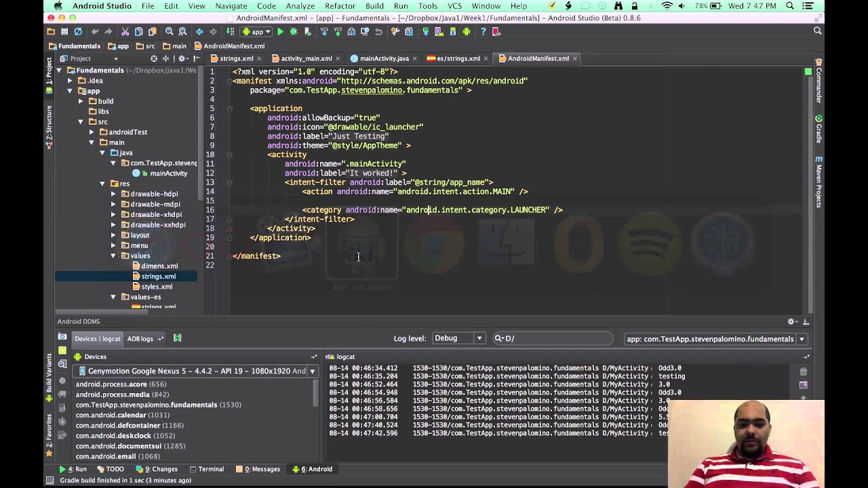Switch to the ADB logs tab
The width and height of the screenshot is (868, 488).
(x=145, y=339)
